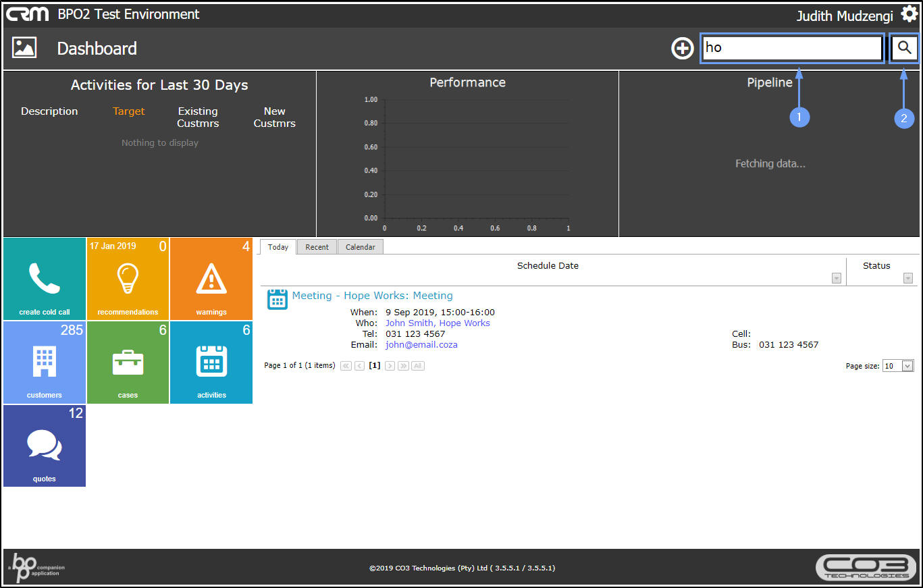Image resolution: width=923 pixels, height=588 pixels.
Task: Open the warnings tile
Action: tap(211, 279)
